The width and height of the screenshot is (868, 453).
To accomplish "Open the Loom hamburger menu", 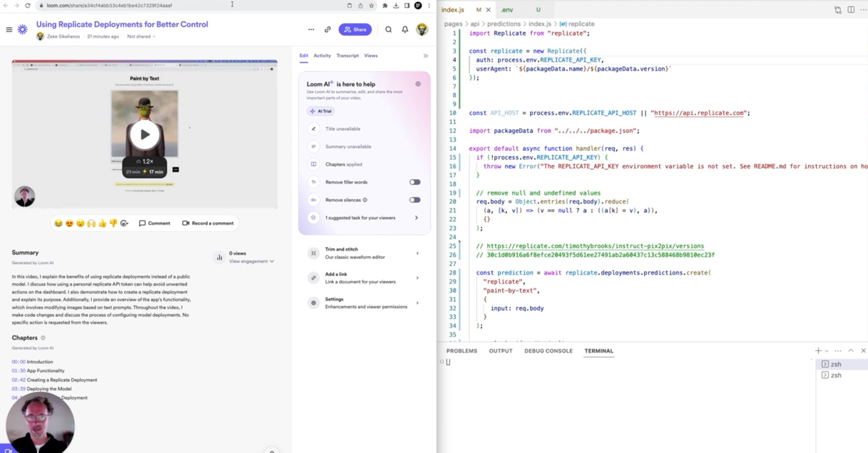I will tap(9, 30).
